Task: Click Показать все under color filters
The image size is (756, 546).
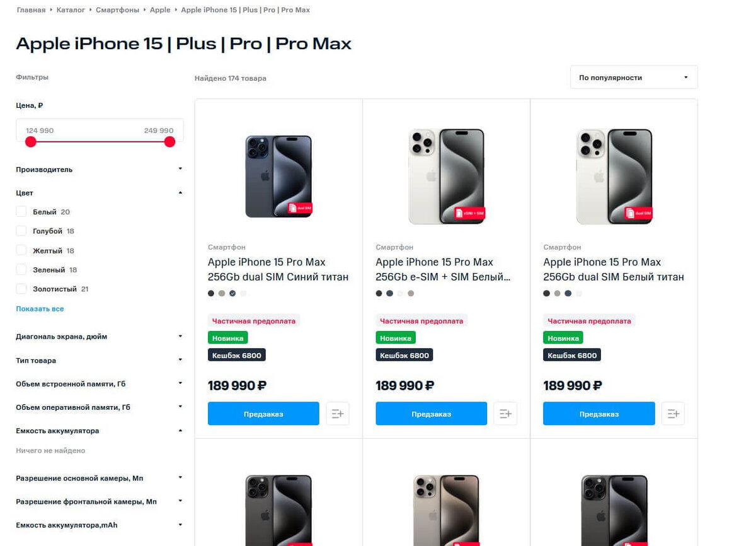Action: point(39,308)
